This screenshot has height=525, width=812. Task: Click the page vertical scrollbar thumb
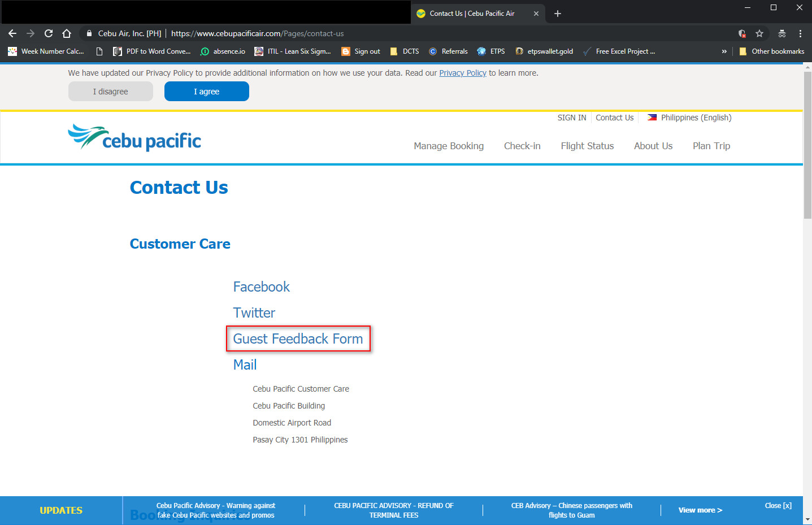coord(807,144)
